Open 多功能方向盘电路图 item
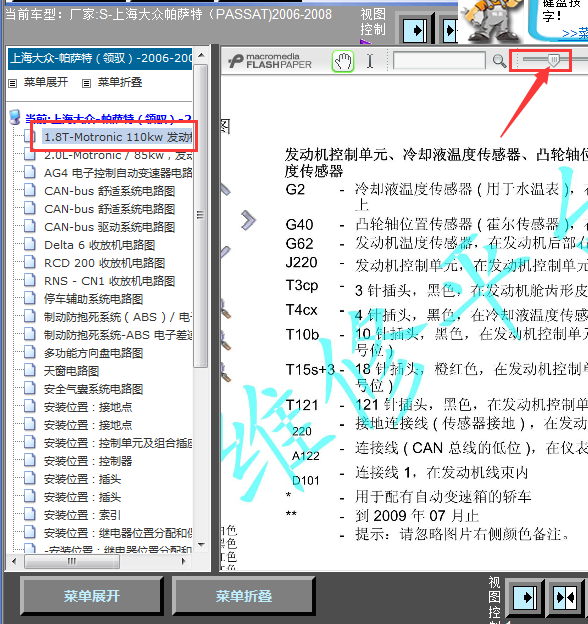Viewport: 588px width, 624px height. coord(93,353)
